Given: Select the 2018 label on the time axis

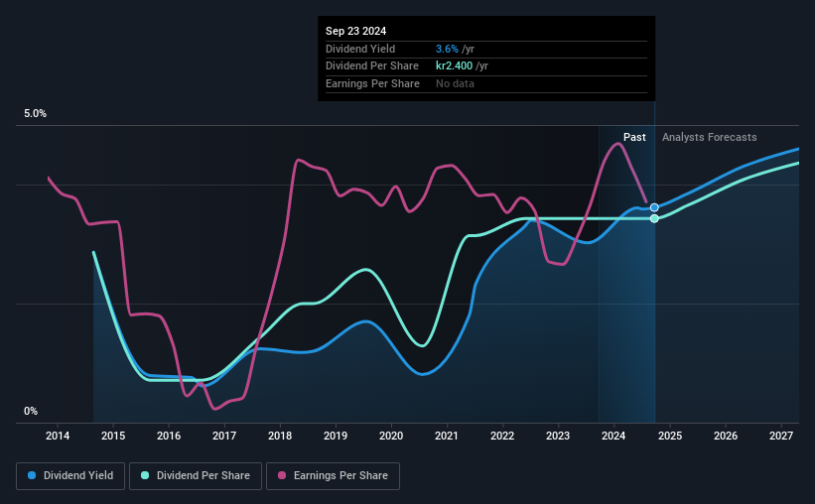Looking at the screenshot, I should (x=280, y=436).
